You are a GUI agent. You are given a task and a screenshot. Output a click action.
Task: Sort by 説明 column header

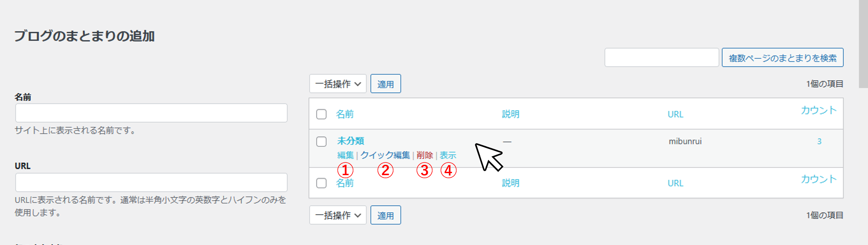click(x=511, y=114)
